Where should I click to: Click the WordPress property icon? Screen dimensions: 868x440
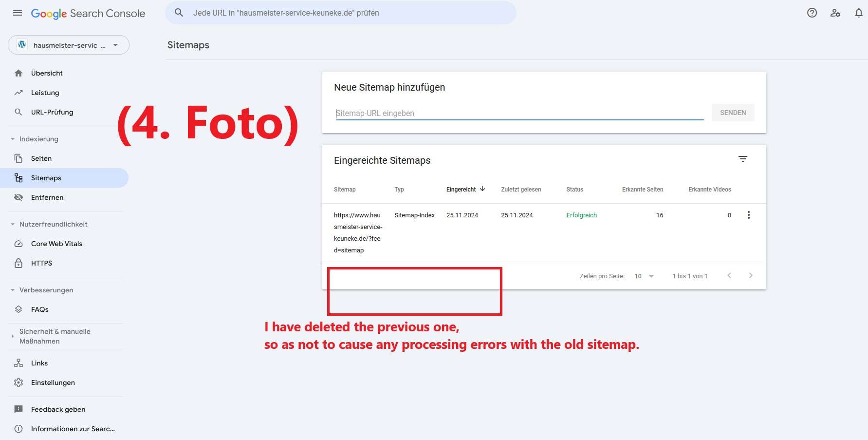[x=22, y=45]
